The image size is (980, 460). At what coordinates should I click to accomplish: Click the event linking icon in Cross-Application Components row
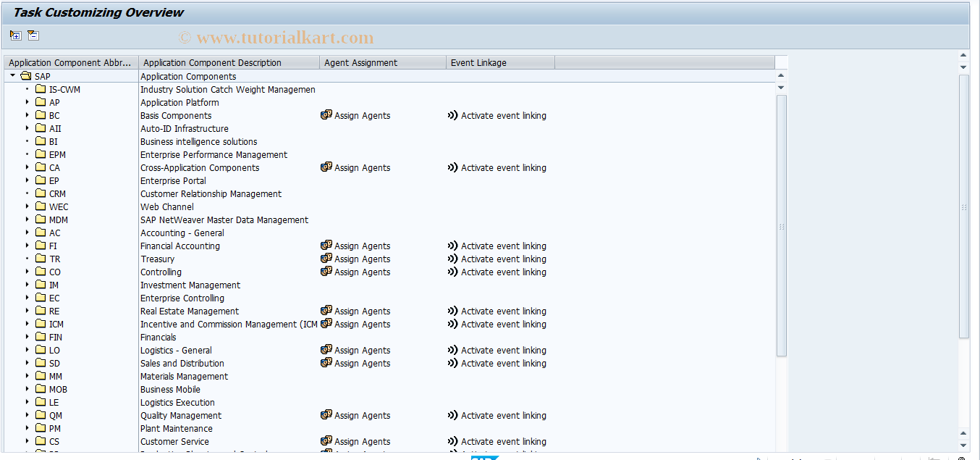[453, 167]
